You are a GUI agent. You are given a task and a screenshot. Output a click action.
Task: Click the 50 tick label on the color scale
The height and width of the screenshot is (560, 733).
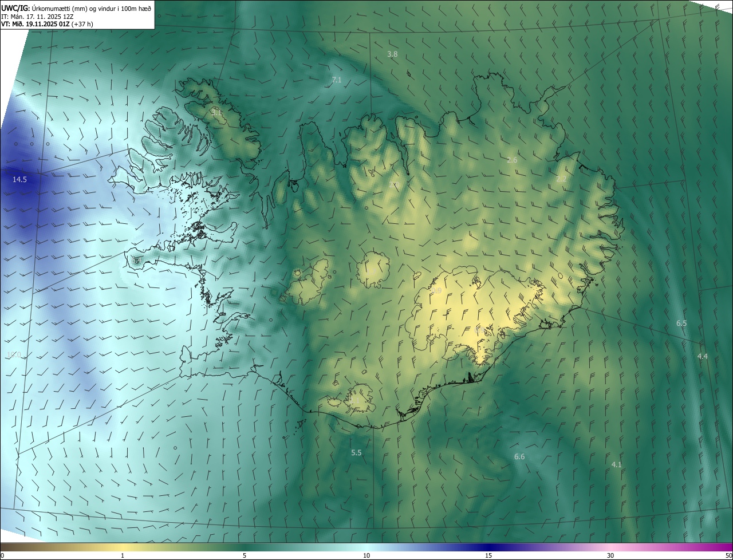coord(728,555)
